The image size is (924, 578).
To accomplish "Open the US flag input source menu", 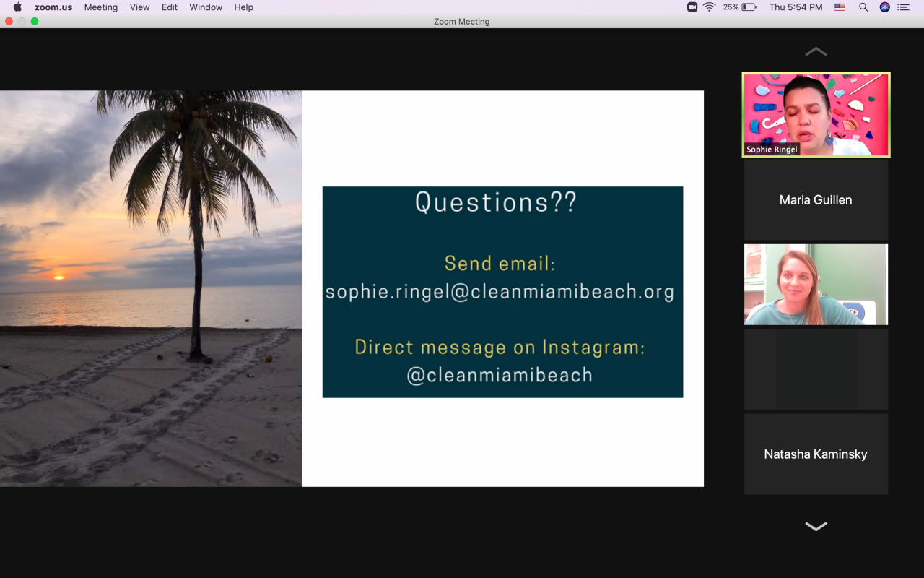I will [840, 7].
